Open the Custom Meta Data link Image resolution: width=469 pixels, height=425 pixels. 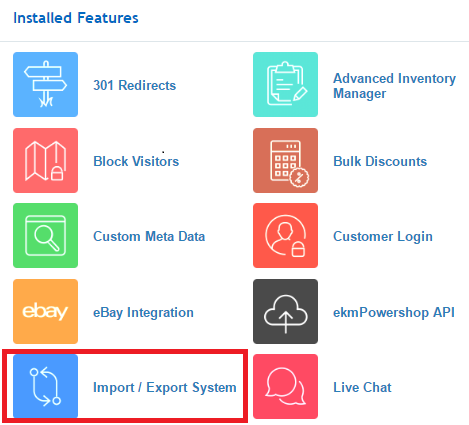149,236
